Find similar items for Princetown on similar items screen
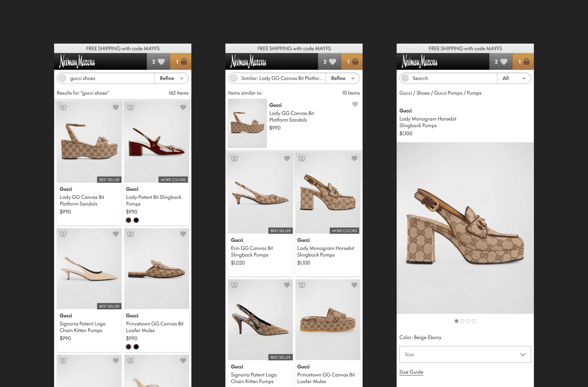Image resolution: width=588 pixels, height=387 pixels. tap(302, 285)
